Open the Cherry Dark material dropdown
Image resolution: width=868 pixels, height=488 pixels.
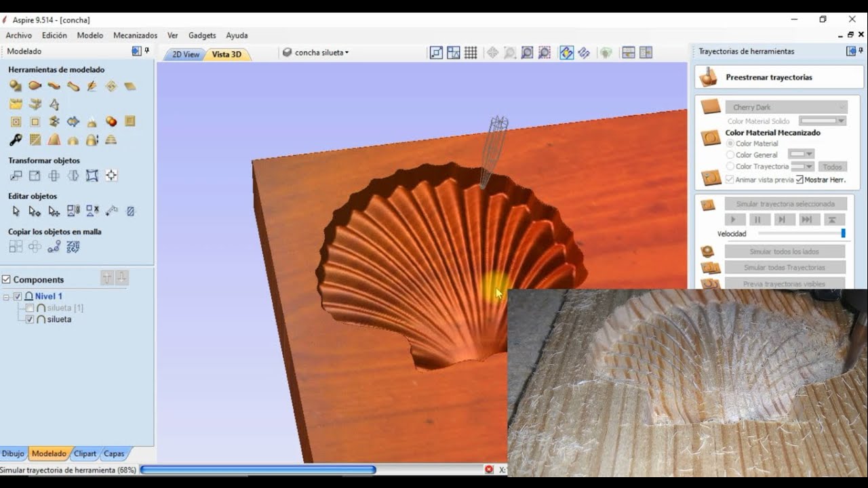tap(787, 107)
